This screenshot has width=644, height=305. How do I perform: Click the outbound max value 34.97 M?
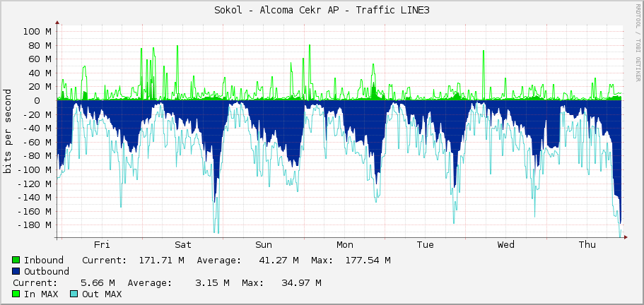coord(301,283)
